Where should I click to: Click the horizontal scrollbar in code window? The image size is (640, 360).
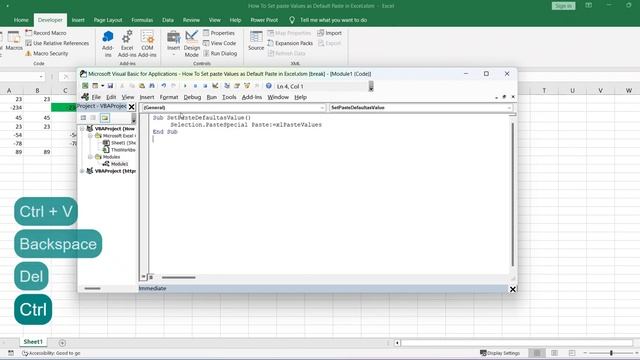178,278
